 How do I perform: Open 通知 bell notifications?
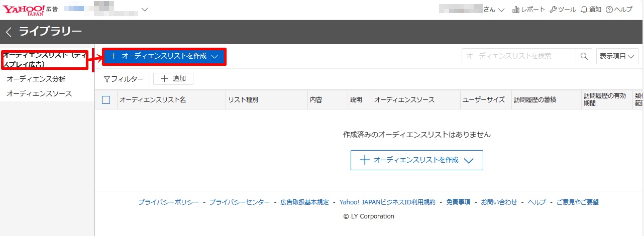591,10
